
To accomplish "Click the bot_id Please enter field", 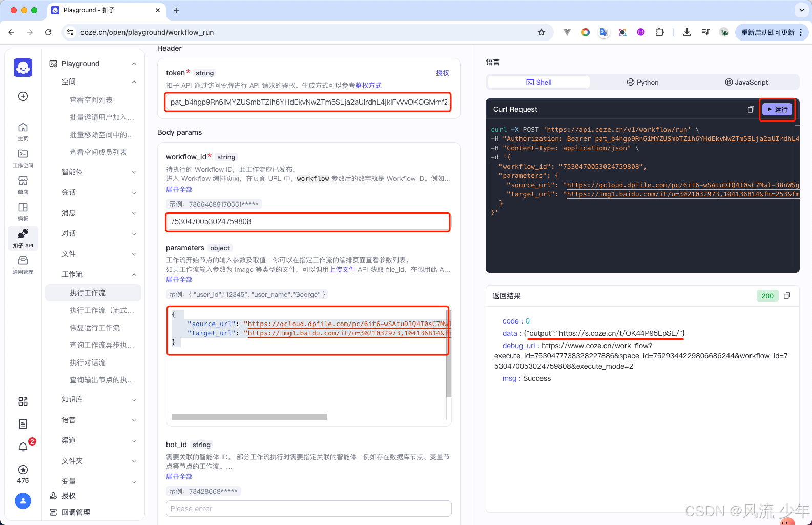I will (309, 509).
